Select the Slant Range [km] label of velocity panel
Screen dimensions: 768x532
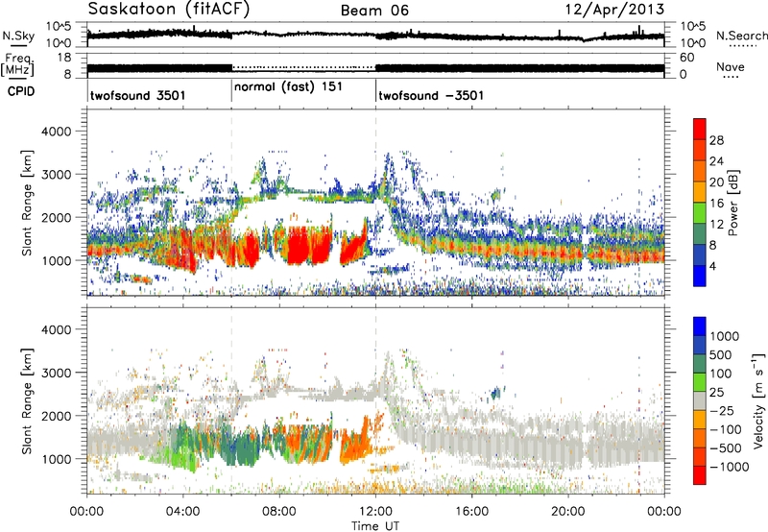tap(27, 401)
